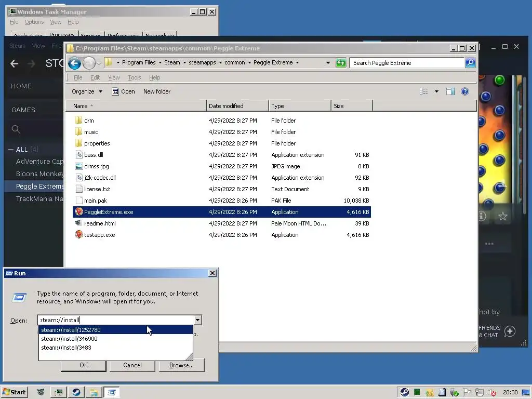Click OK in the Run dialog
The width and height of the screenshot is (532, 399).
(84, 365)
